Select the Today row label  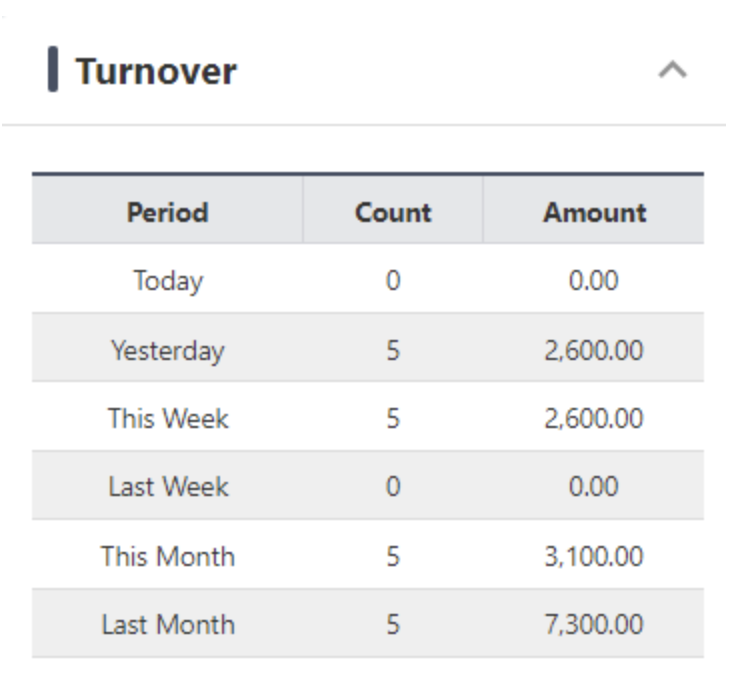click(x=167, y=281)
